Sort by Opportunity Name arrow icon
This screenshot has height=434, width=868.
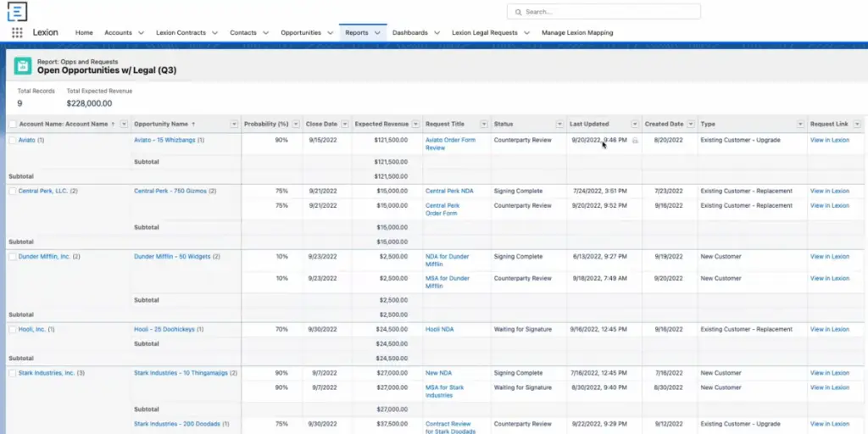click(193, 124)
